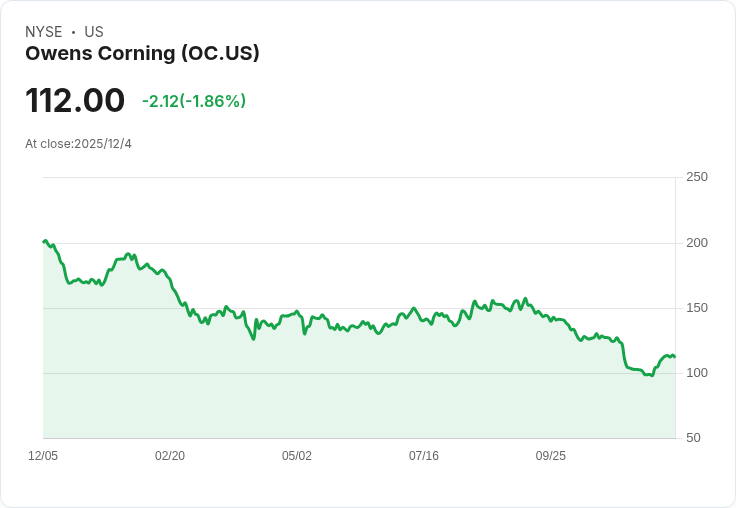This screenshot has width=736, height=508.
Task: Select the 05/02 date on the x-axis
Action: (x=297, y=456)
